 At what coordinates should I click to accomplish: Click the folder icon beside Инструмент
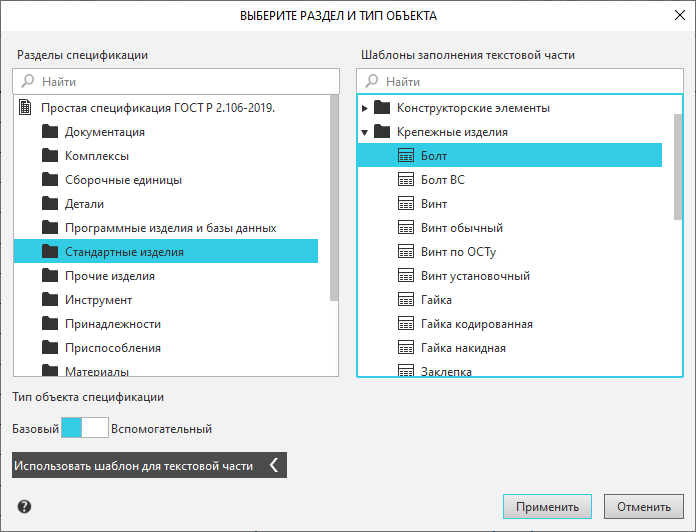[50, 300]
